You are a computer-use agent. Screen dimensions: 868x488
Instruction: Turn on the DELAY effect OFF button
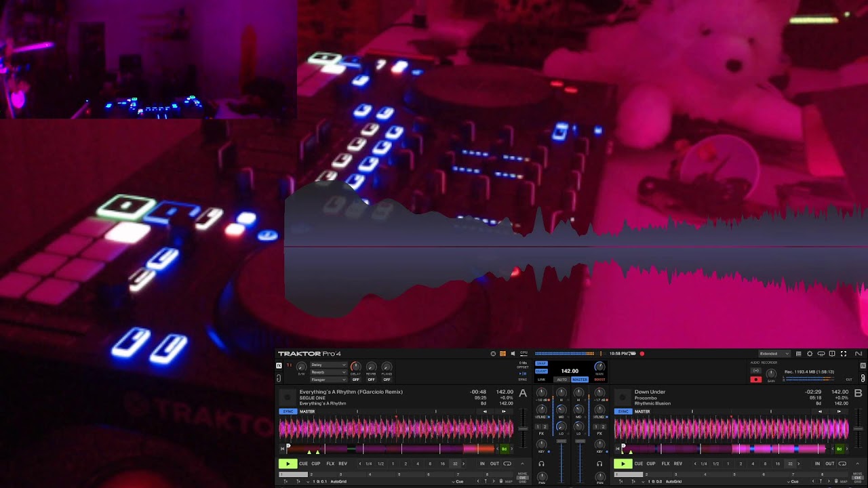pyautogui.click(x=355, y=380)
